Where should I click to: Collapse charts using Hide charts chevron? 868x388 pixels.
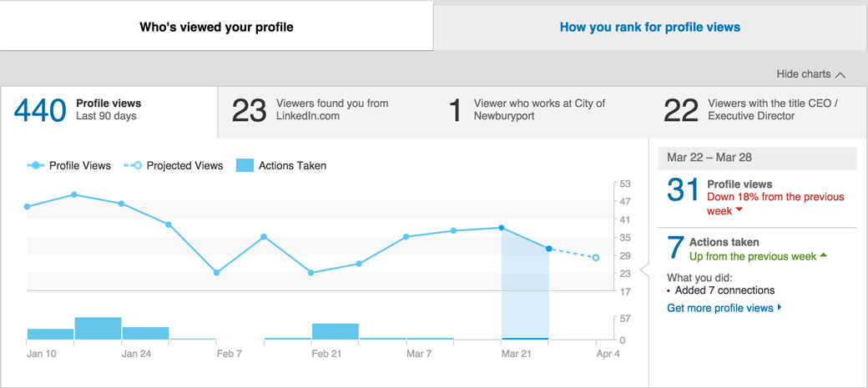tap(840, 75)
